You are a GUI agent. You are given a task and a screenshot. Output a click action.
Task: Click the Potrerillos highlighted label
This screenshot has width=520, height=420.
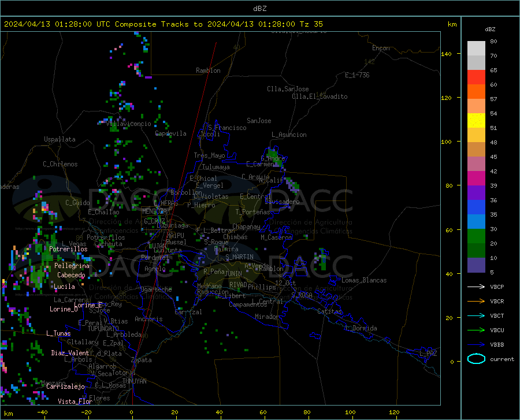coord(68,249)
